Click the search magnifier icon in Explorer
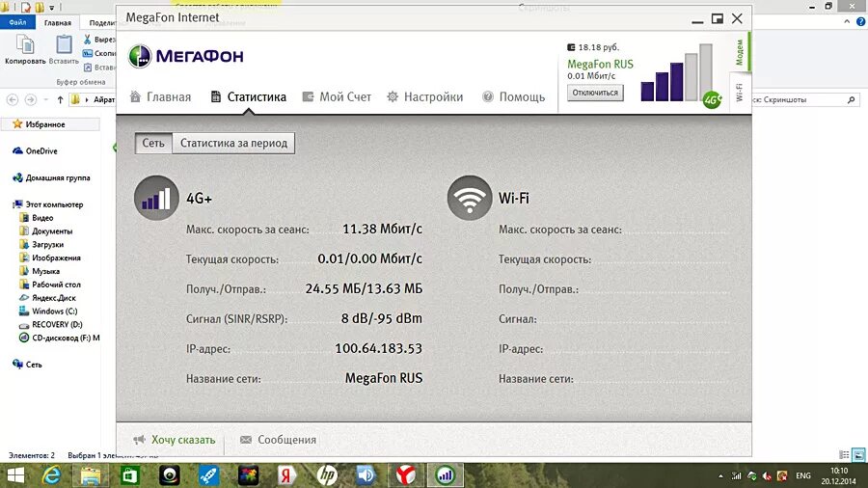The image size is (868, 488). pyautogui.click(x=852, y=99)
